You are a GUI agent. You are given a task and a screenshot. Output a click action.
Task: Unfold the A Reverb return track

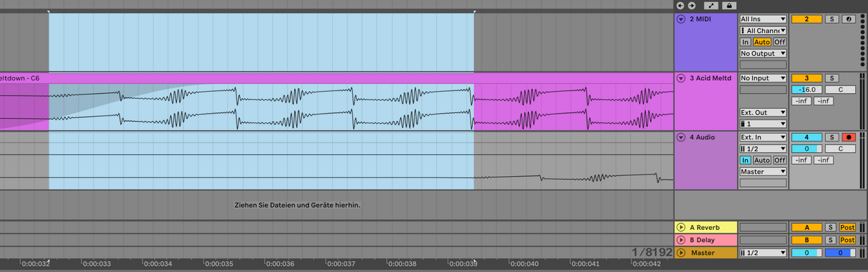681,227
